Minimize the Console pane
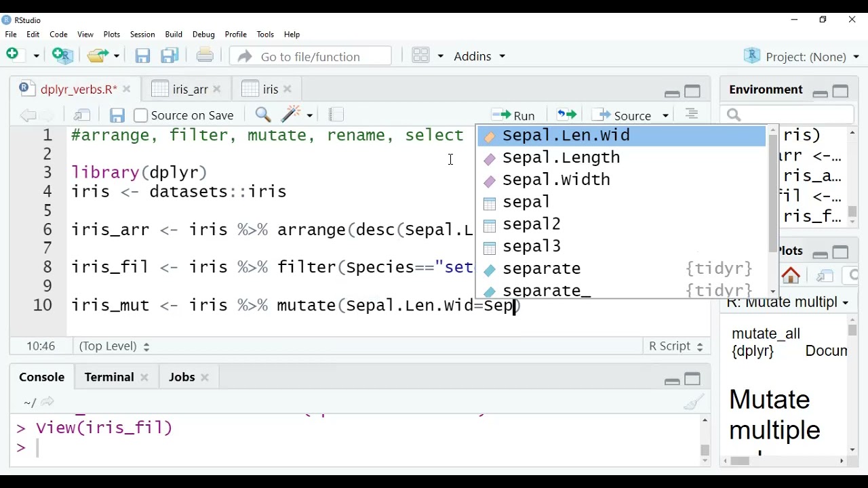This screenshot has height=488, width=868. click(x=672, y=381)
